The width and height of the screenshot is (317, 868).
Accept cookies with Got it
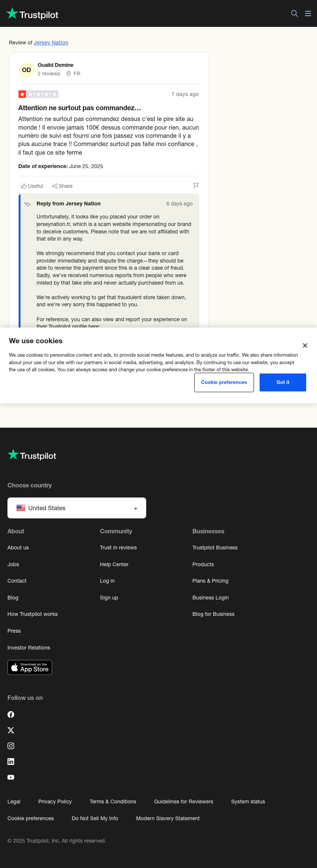[283, 382]
